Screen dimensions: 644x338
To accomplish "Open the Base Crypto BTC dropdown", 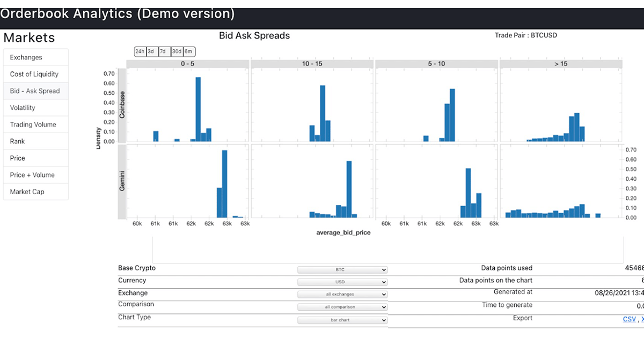I will pos(342,270).
